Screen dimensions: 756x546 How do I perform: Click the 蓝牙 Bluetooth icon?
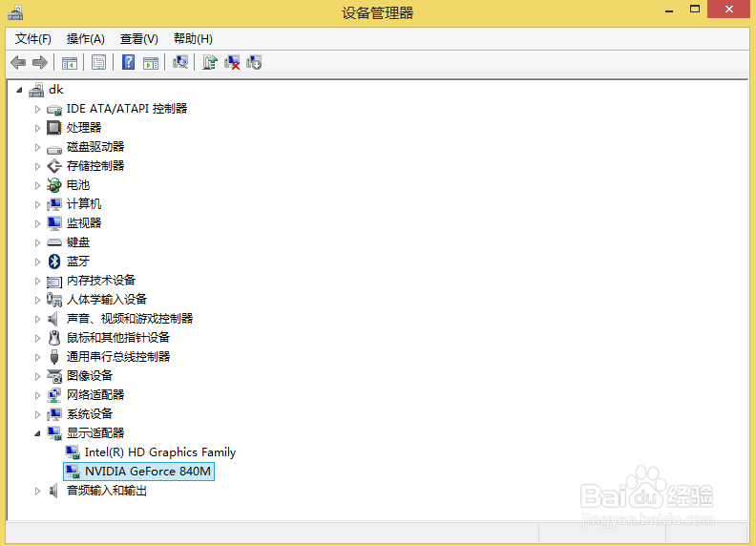(54, 262)
